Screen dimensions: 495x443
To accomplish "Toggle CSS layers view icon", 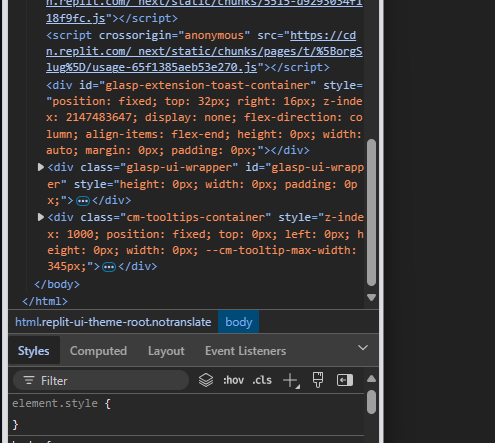I will 206,380.
